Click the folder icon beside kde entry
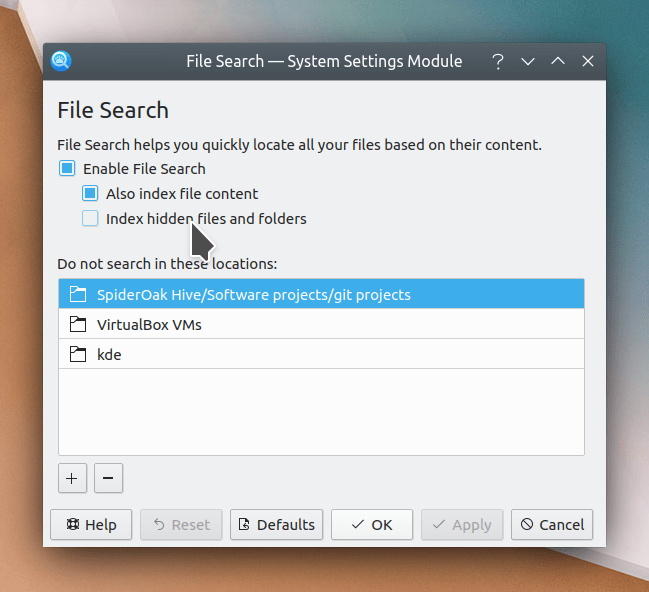Screen dimensions: 649x592 (x=77, y=354)
